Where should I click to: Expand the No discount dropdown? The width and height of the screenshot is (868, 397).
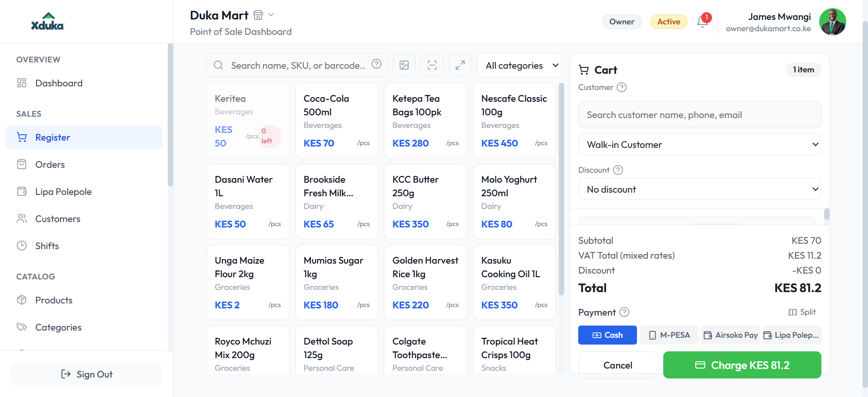click(x=700, y=189)
